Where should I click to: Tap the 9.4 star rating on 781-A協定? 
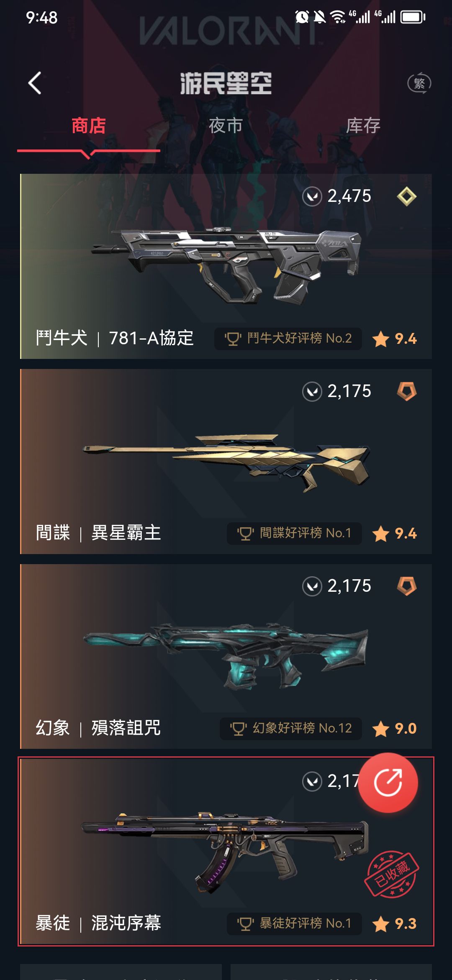(395, 338)
